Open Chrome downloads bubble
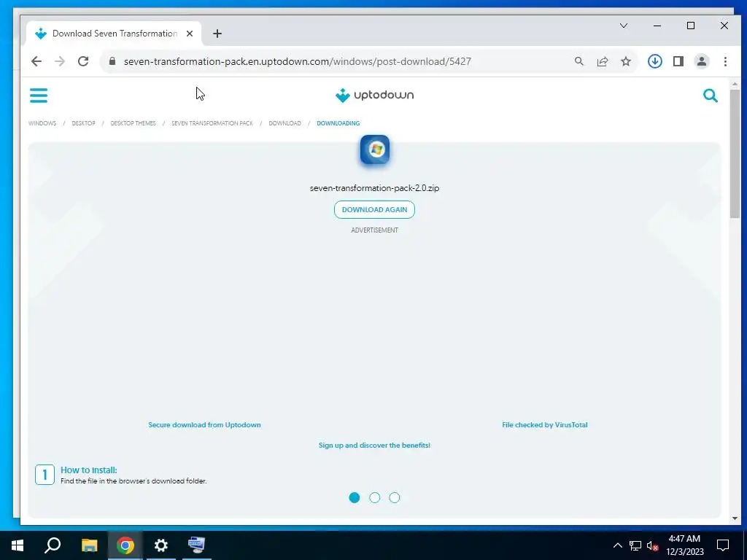Image resolution: width=747 pixels, height=560 pixels. (x=655, y=61)
